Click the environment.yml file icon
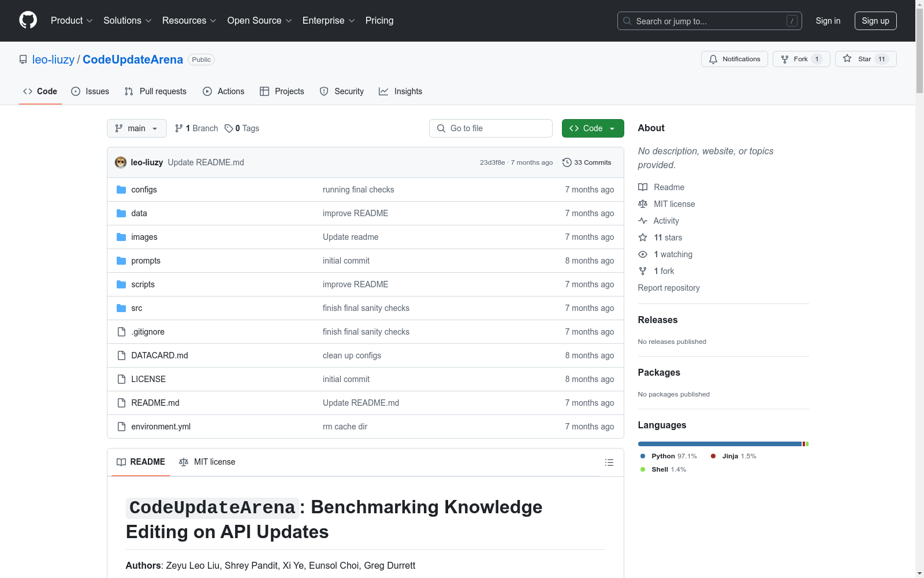The height and width of the screenshot is (578, 924). coord(121,427)
